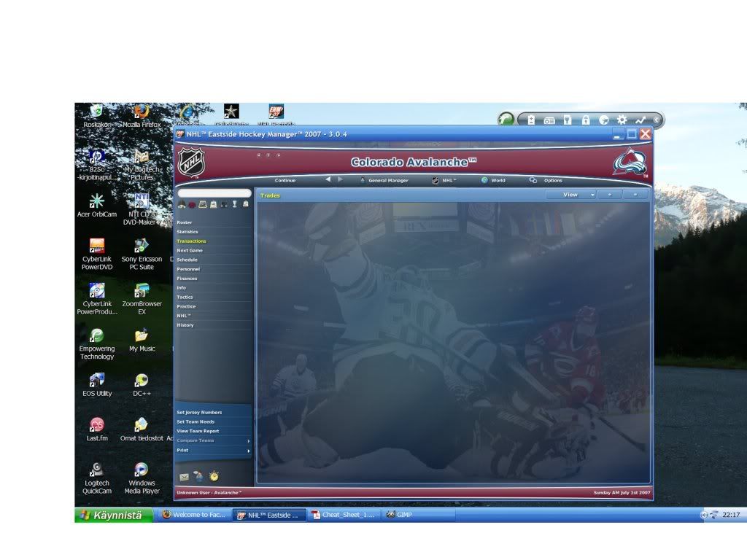Image resolution: width=747 pixels, height=560 pixels.
Task: Collapse the launcher bar with round arrow
Action: [656, 120]
